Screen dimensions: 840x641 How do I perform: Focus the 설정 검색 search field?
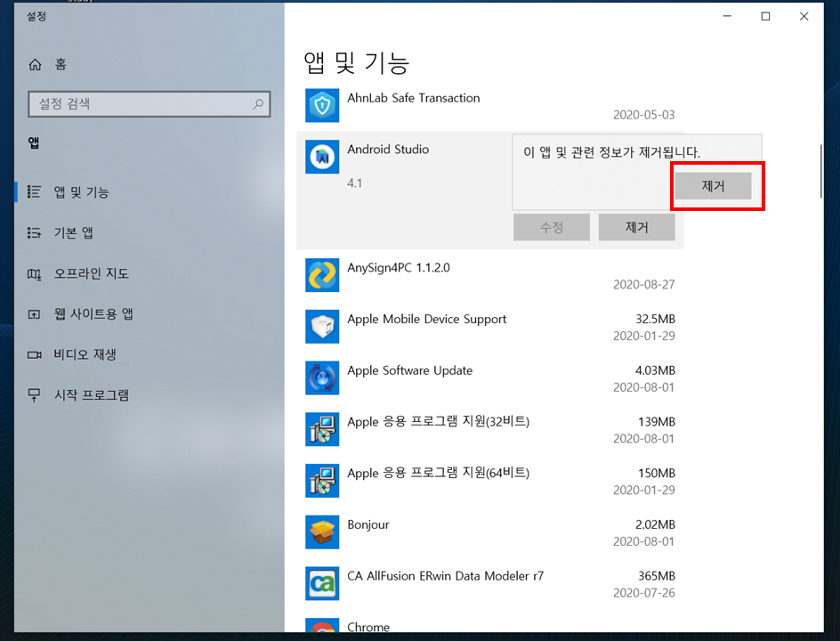click(149, 104)
